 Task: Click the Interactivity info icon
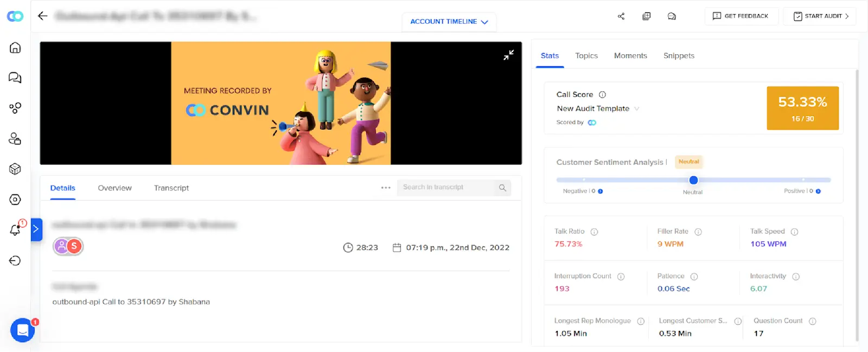(796, 277)
